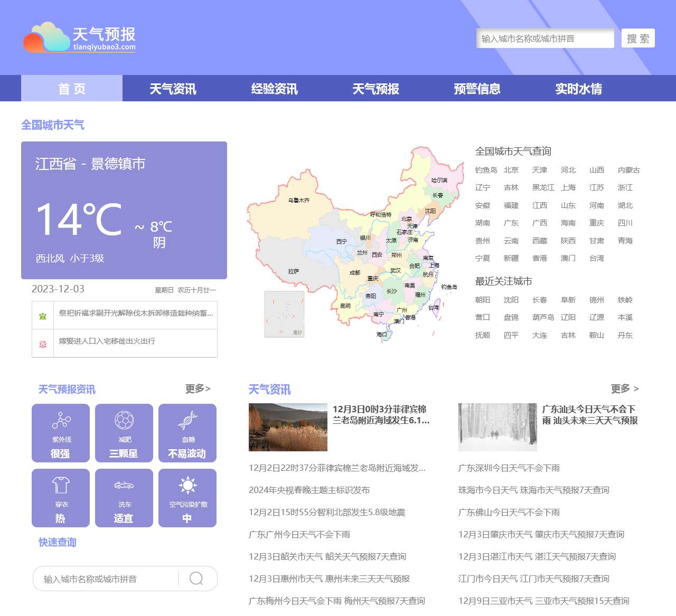This screenshot has height=616, width=676.
Task: Click the 南沙 inset map
Action: pyautogui.click(x=284, y=314)
